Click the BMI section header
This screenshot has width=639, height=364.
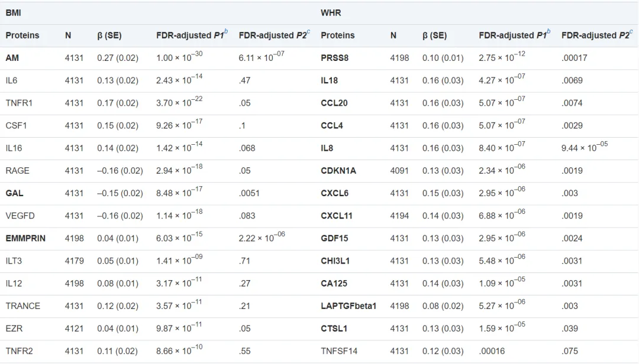[13, 12]
